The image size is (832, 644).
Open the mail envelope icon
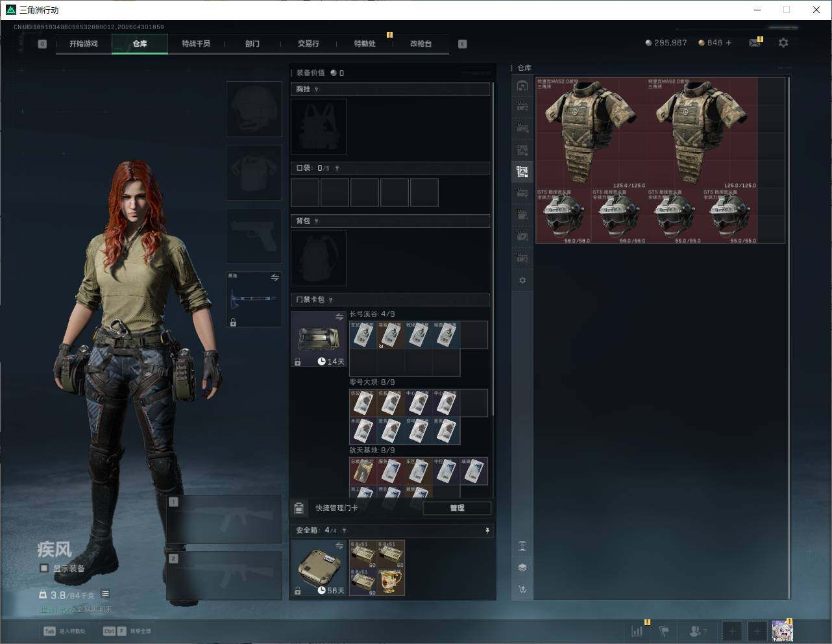(755, 43)
